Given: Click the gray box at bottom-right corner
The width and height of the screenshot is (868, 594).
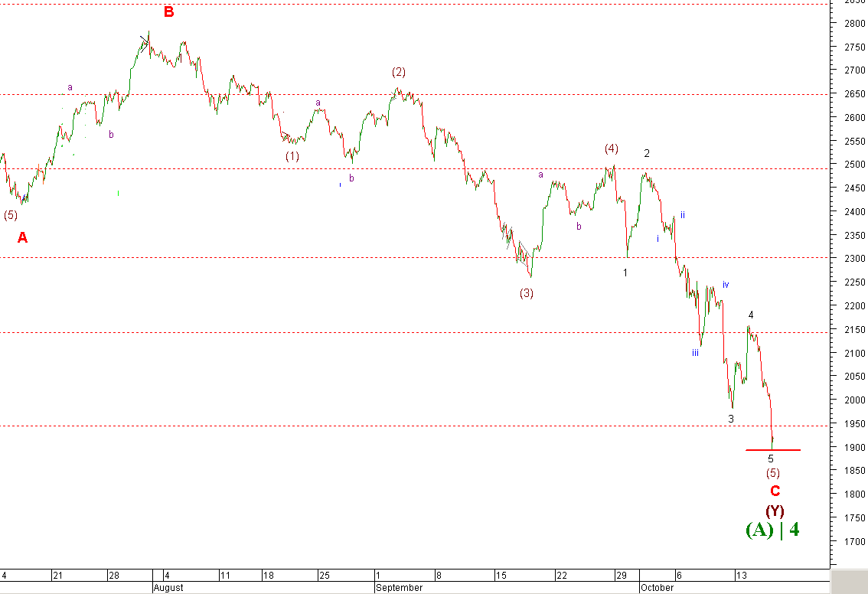Looking at the screenshot, I should [849, 582].
